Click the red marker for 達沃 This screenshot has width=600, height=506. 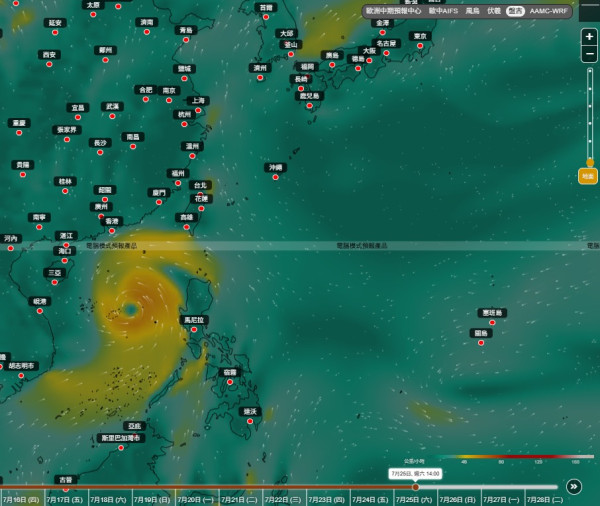(x=250, y=421)
